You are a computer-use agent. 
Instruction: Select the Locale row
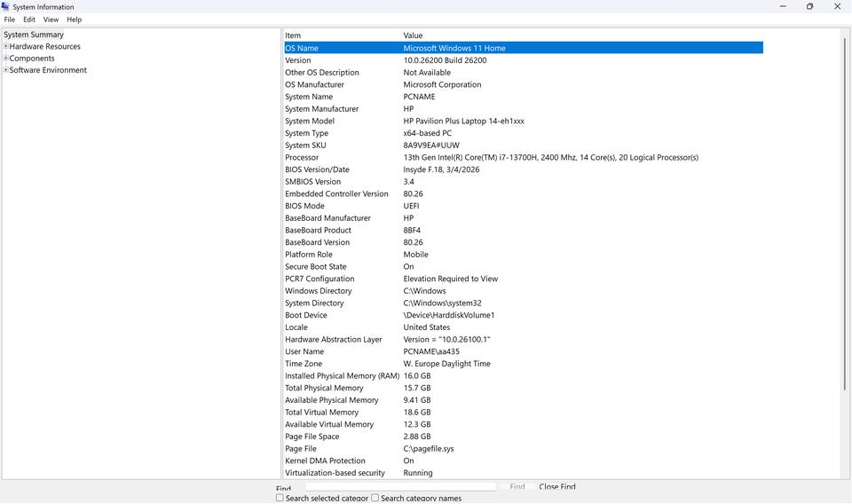click(x=524, y=327)
